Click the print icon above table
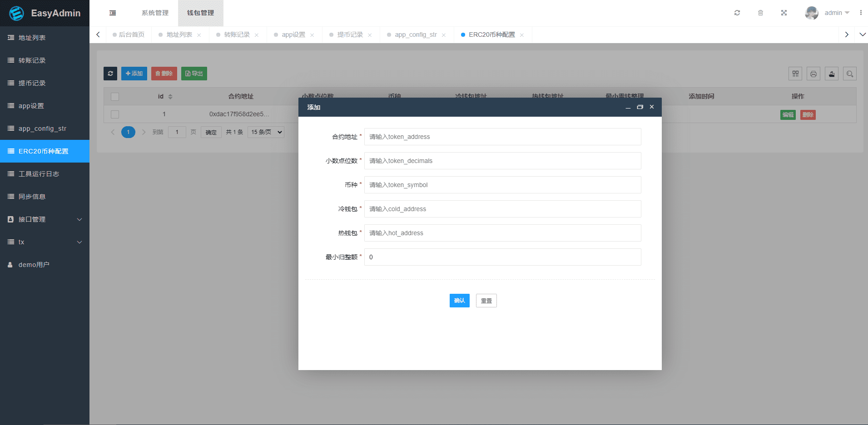This screenshot has height=425, width=868. coord(813,74)
